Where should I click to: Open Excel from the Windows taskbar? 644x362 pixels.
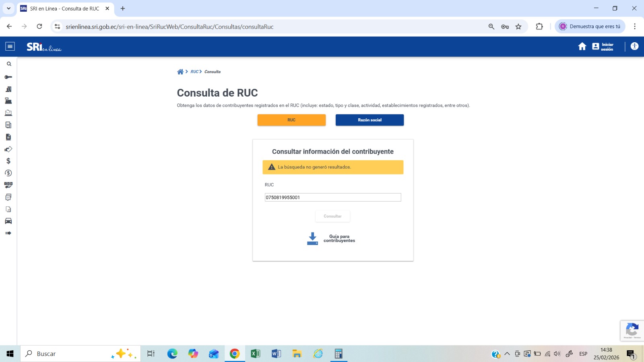click(x=255, y=354)
